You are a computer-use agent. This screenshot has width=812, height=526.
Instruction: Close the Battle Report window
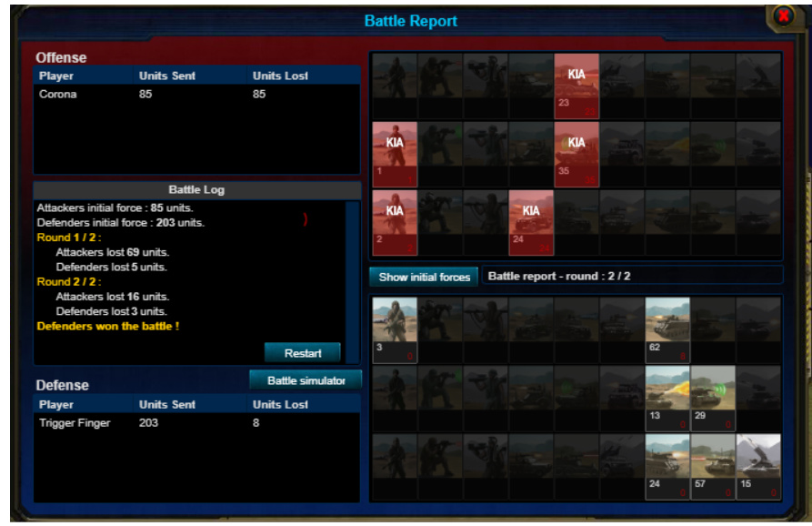coord(783,15)
